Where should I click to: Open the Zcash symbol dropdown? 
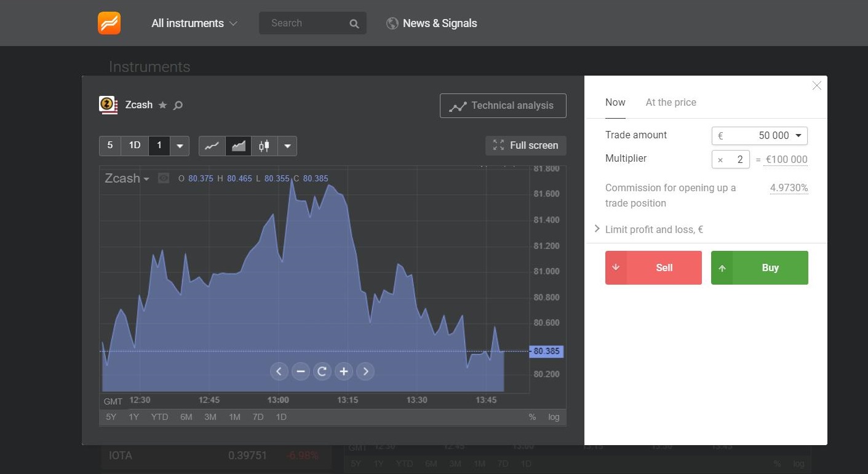[x=146, y=178]
